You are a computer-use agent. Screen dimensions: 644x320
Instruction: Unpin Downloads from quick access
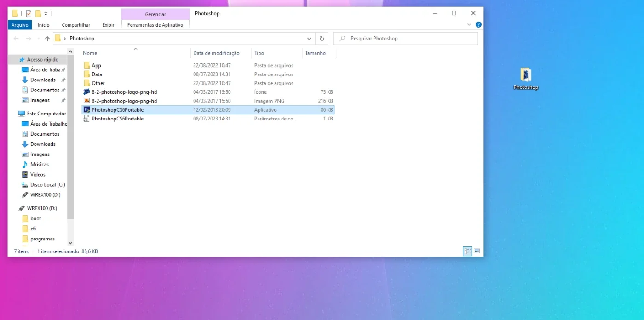click(63, 80)
